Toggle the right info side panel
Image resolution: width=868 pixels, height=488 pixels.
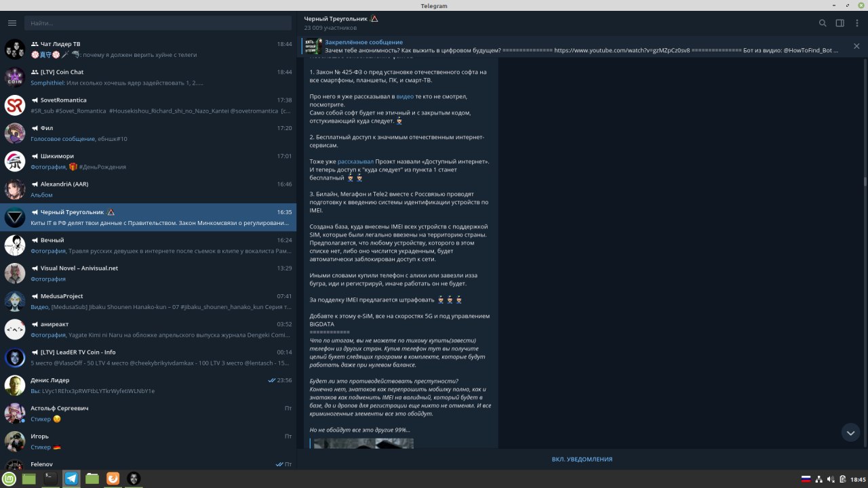point(840,23)
